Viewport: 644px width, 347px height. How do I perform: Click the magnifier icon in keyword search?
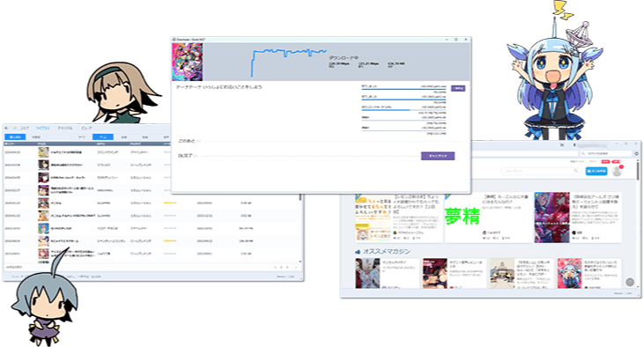coord(576,171)
